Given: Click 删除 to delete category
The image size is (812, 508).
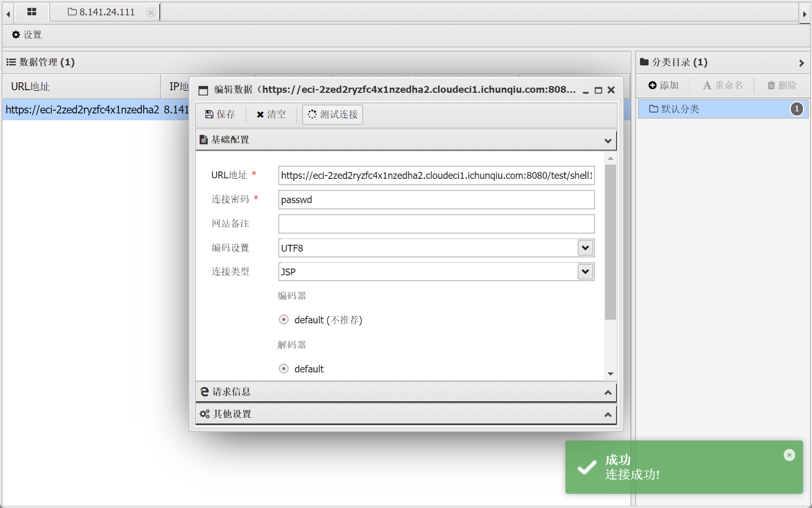Looking at the screenshot, I should 782,85.
